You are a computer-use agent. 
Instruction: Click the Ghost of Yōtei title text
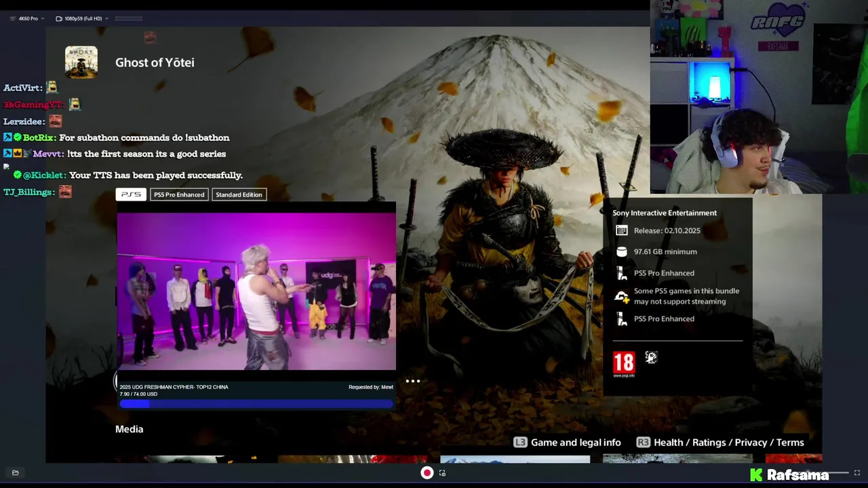pos(155,62)
